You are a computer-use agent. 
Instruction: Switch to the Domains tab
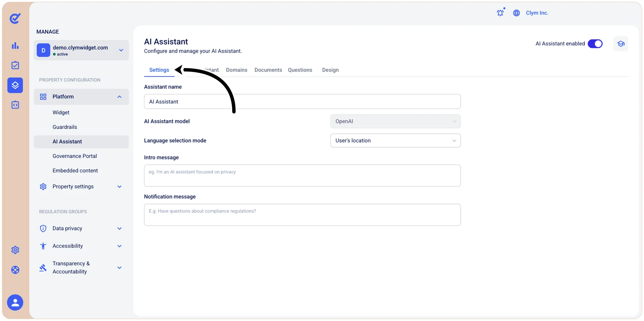[x=237, y=70]
